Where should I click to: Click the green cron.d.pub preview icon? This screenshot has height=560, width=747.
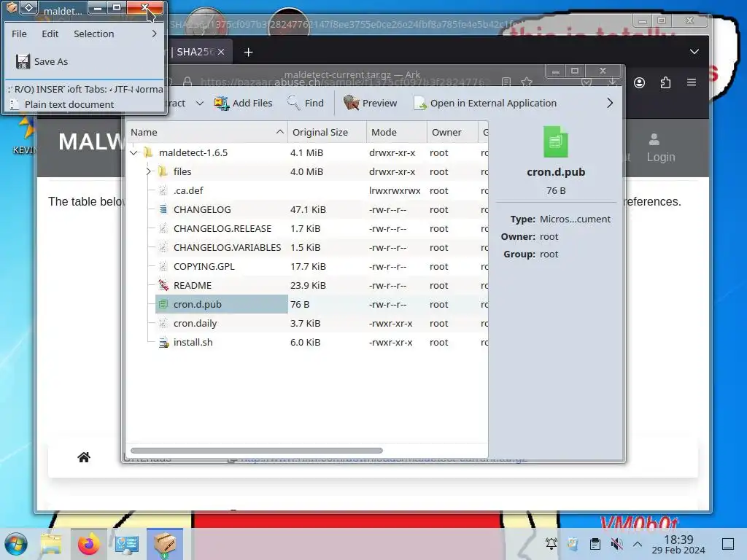point(555,142)
